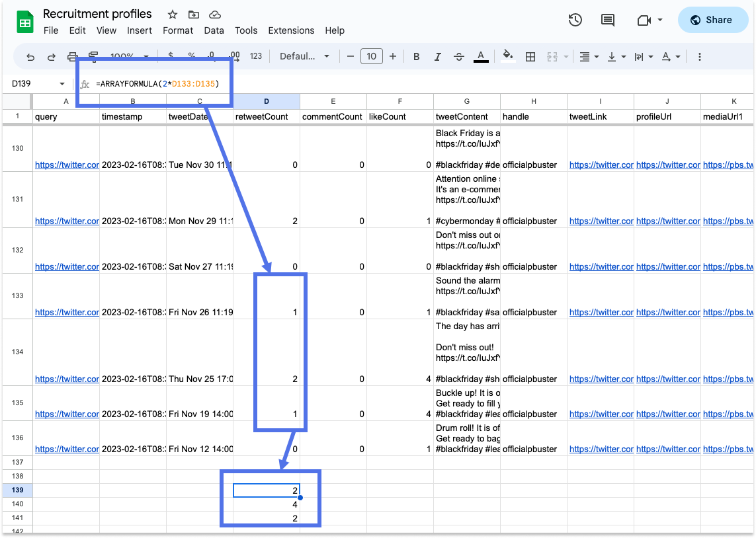Star the Recruitment profiles document
Image resolution: width=756 pixels, height=538 pixels.
click(172, 15)
